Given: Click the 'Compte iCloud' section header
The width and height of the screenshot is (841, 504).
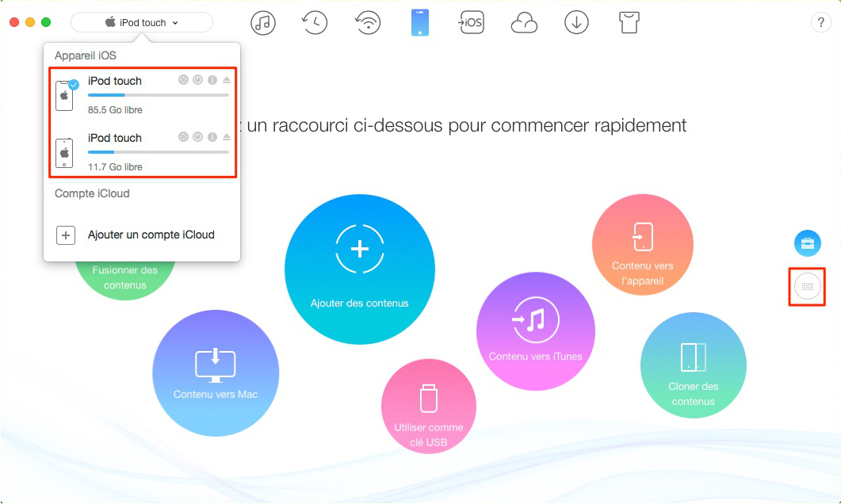Looking at the screenshot, I should (92, 193).
